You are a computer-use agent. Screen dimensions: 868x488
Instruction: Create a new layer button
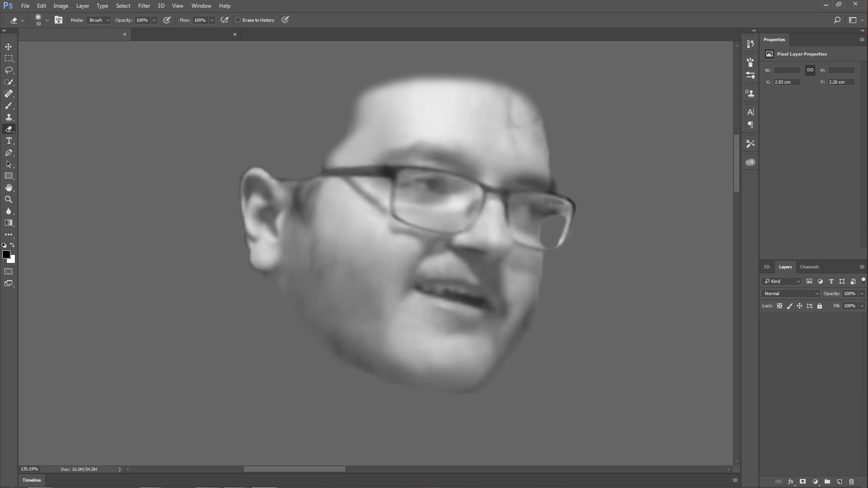tap(840, 482)
